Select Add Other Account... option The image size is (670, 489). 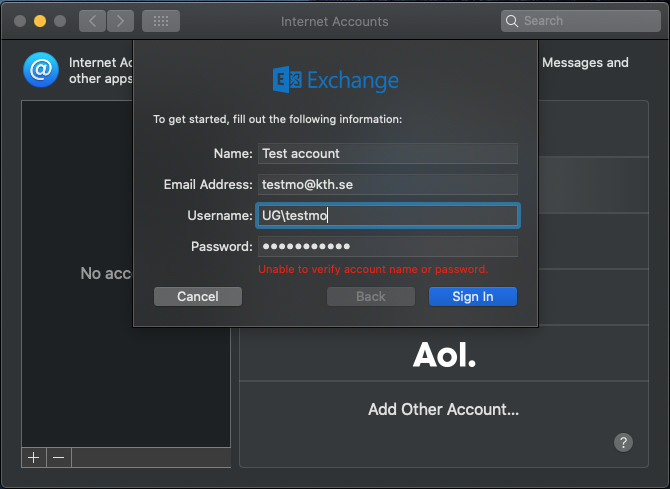click(x=443, y=409)
